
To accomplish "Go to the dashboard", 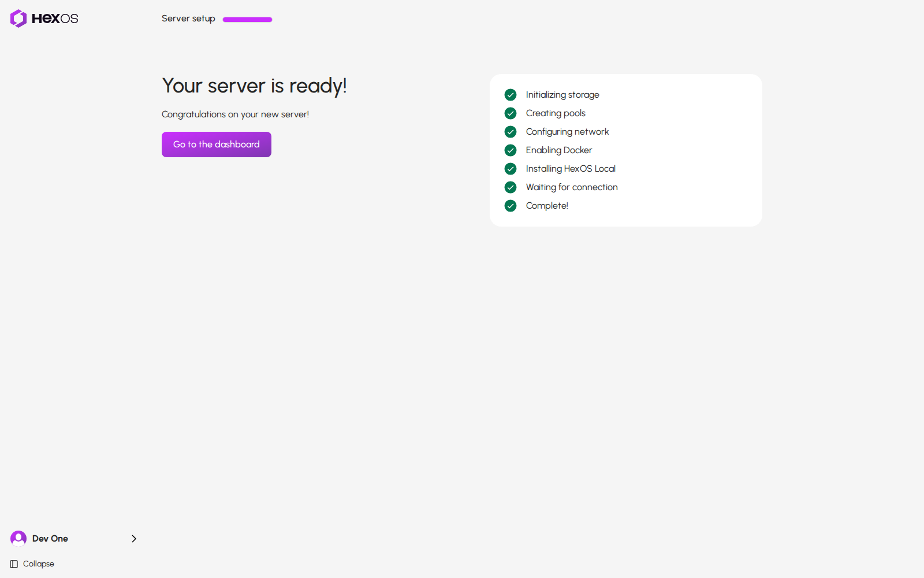I will click(x=217, y=144).
